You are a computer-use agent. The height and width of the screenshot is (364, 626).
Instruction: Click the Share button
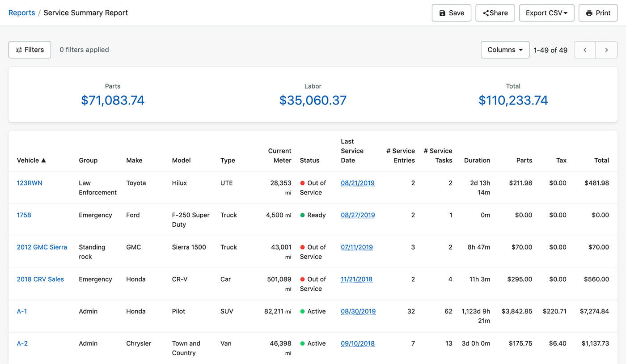(x=495, y=13)
